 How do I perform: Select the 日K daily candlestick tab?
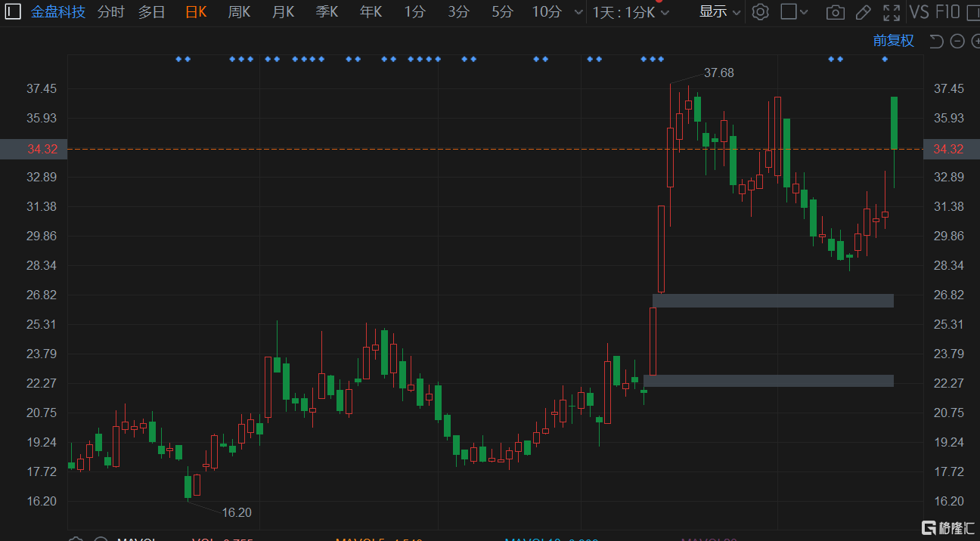[x=196, y=12]
